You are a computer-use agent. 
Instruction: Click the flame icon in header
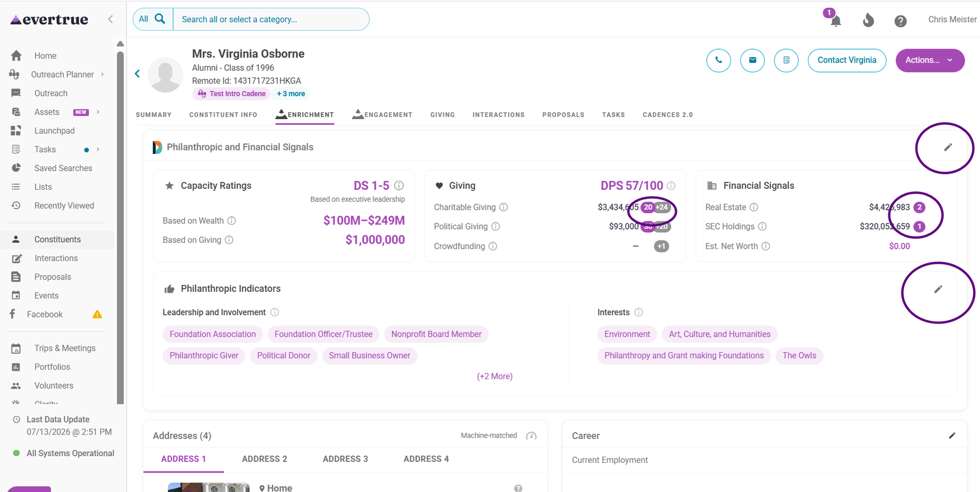868,21
